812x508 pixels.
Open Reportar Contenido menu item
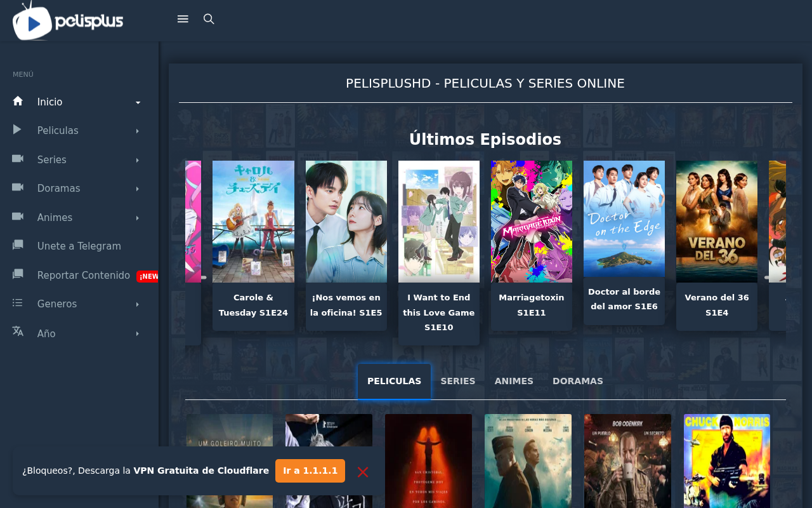(79, 275)
